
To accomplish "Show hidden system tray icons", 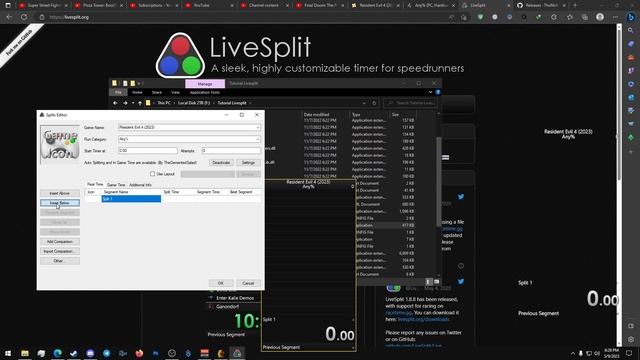I will tap(573, 353).
